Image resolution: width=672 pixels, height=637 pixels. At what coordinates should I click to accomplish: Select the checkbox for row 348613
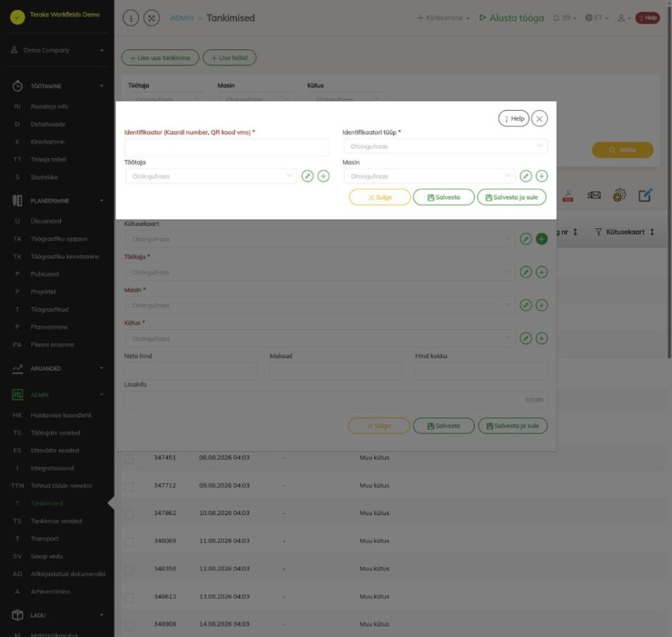[x=129, y=598]
